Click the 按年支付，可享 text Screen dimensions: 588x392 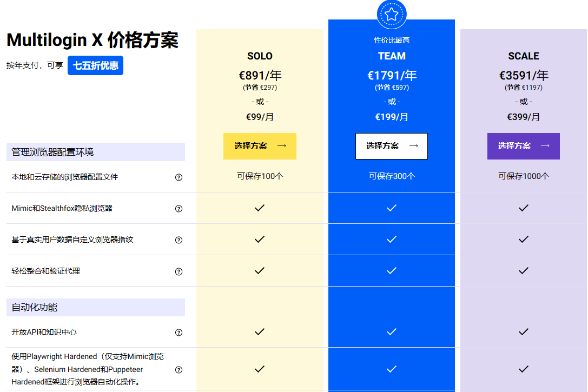[35, 65]
